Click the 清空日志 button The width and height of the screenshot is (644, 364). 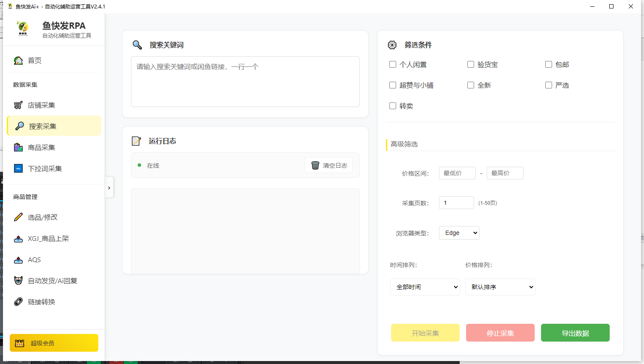coord(329,165)
